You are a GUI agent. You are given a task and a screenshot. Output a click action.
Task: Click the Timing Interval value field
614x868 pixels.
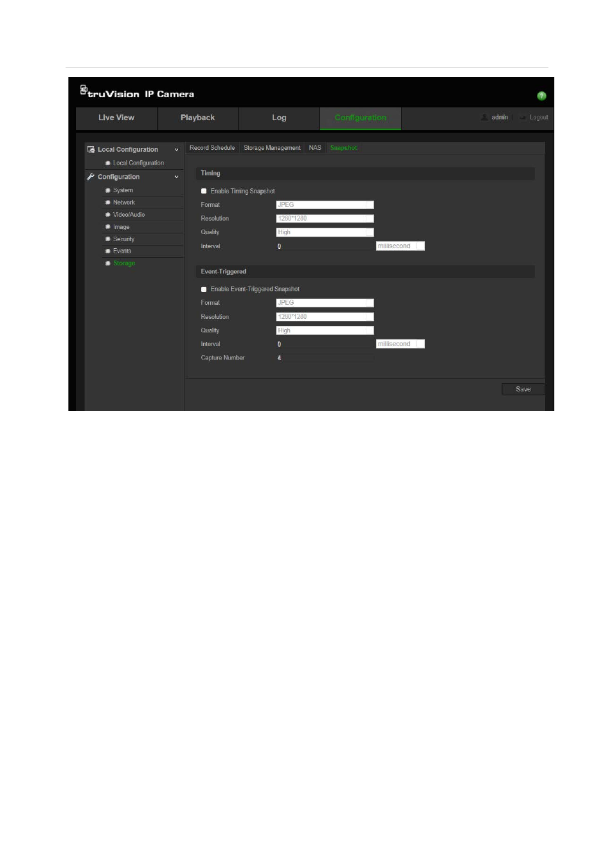pyautogui.click(x=325, y=246)
